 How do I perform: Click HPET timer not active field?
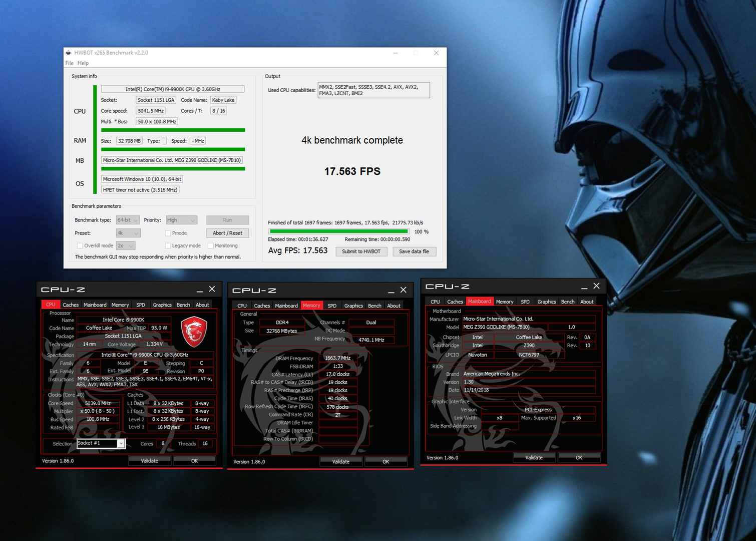click(140, 190)
